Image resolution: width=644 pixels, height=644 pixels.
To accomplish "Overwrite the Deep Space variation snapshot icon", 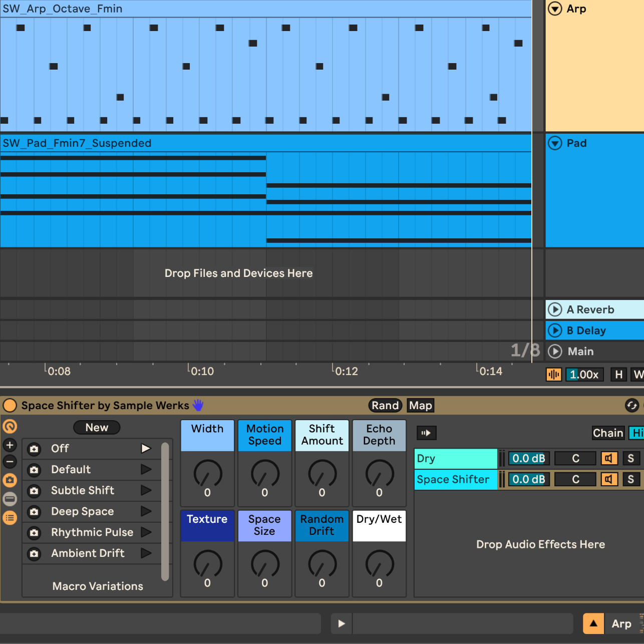I will (x=34, y=511).
